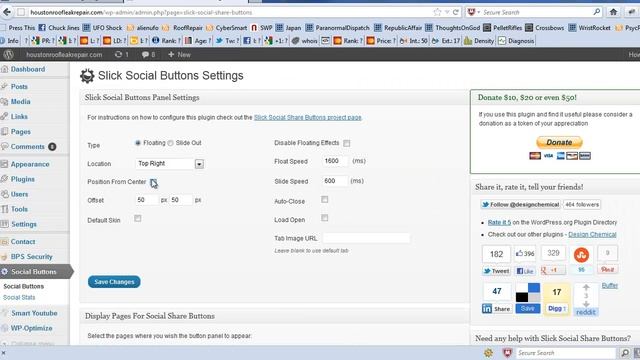
Task: Click the Slick Social Buttons gear icon
Action: coord(87,76)
